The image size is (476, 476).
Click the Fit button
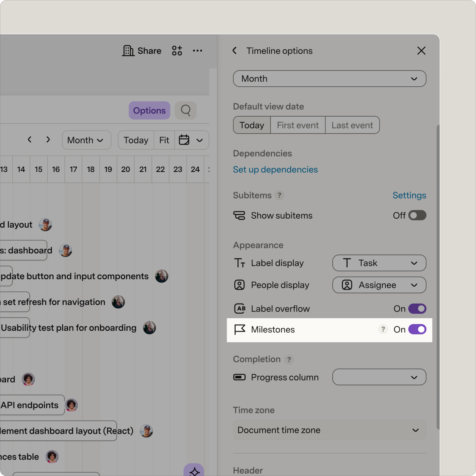[x=164, y=140]
